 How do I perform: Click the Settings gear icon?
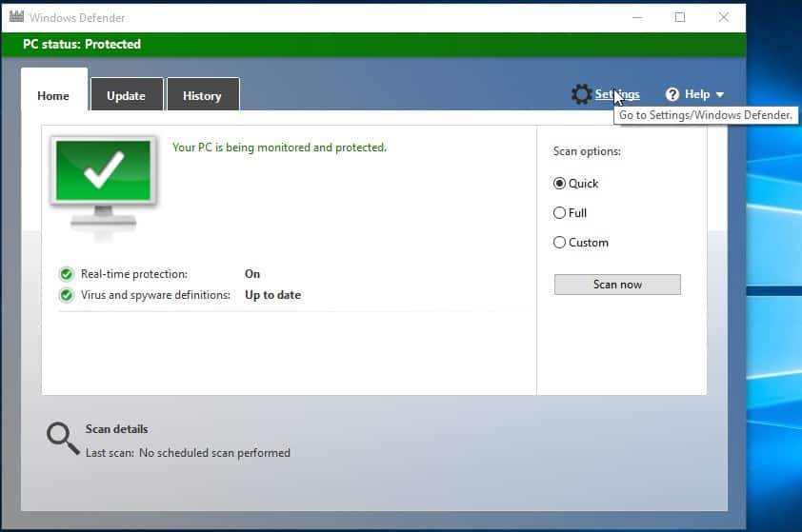click(x=581, y=94)
